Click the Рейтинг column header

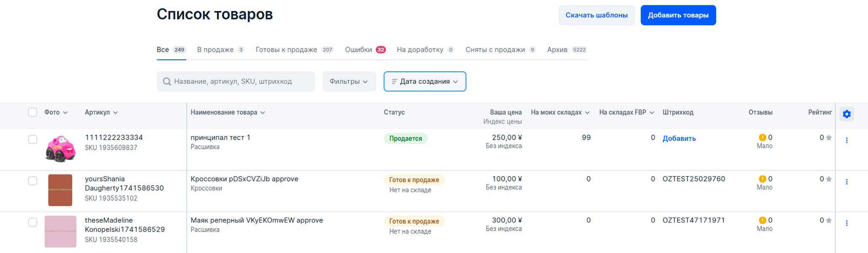pos(820,112)
